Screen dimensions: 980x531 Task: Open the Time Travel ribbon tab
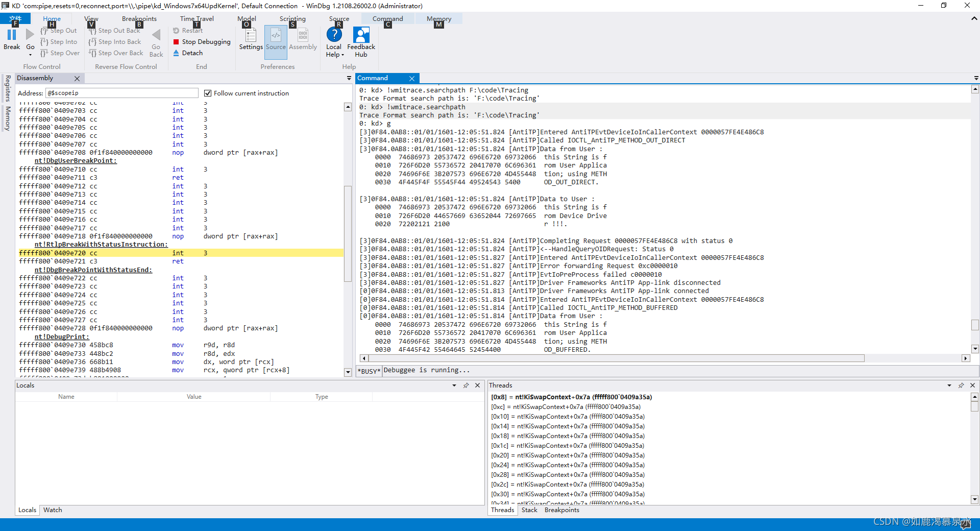197,19
